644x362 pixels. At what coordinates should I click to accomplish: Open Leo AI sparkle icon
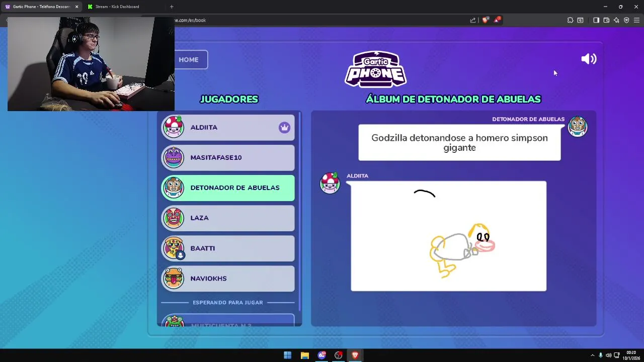[616, 20]
